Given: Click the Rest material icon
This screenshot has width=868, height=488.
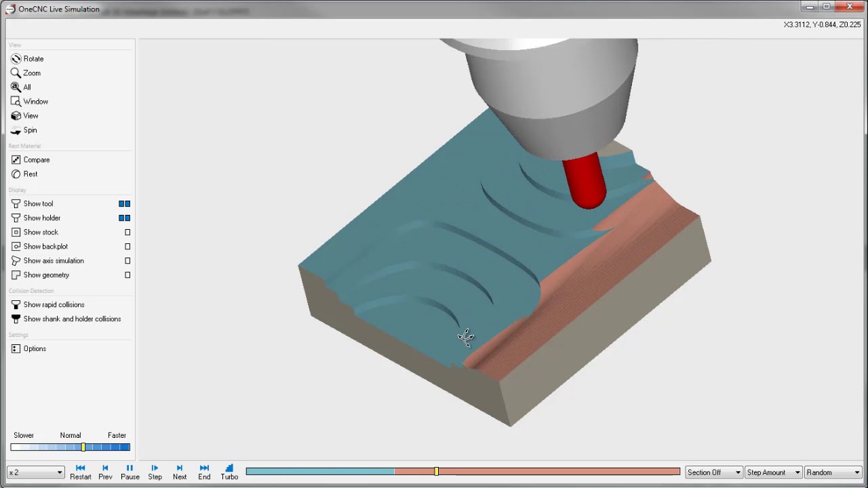Looking at the screenshot, I should [x=16, y=174].
